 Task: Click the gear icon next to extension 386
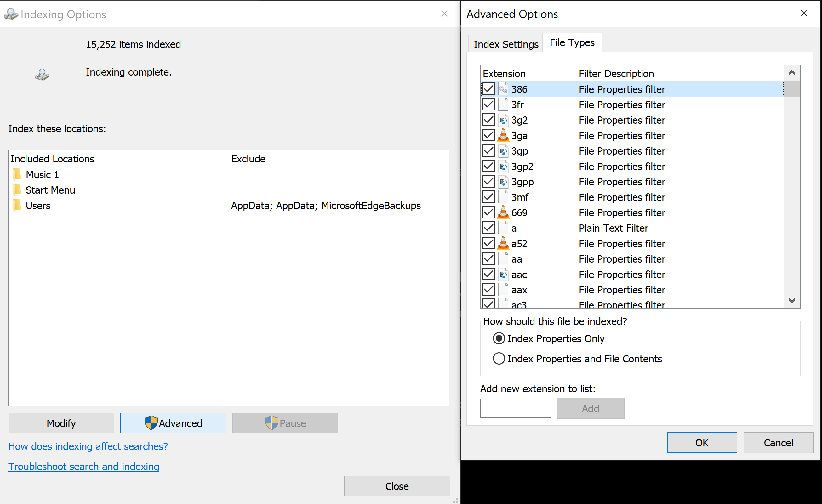point(503,89)
